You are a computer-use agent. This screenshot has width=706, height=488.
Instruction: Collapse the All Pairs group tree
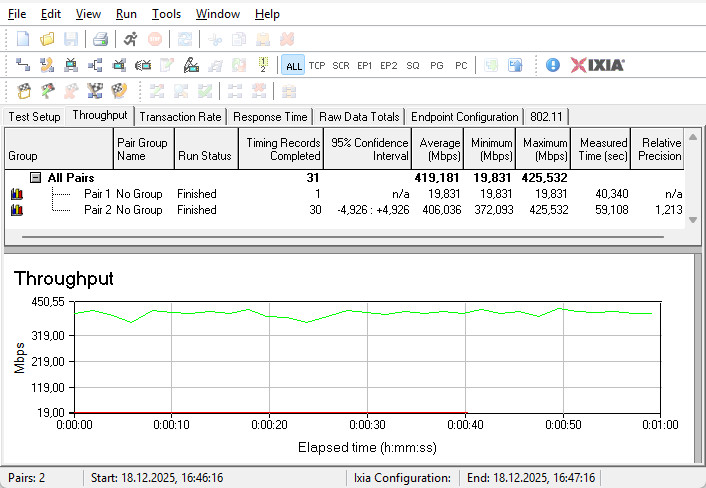(x=35, y=177)
